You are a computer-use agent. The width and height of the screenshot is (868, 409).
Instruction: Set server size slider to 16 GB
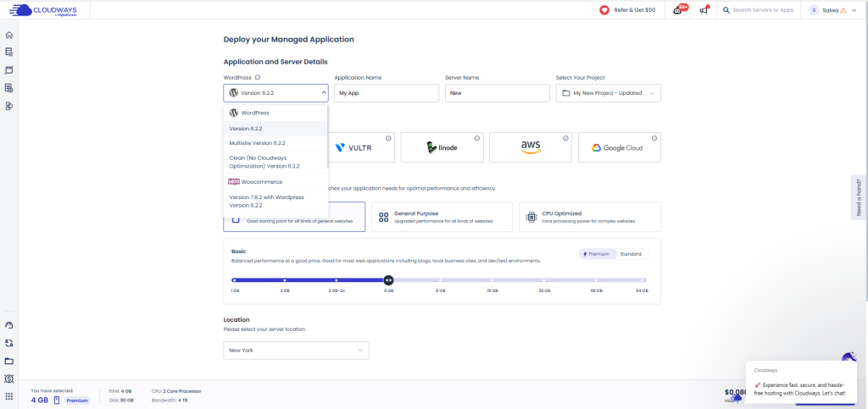pyautogui.click(x=492, y=280)
